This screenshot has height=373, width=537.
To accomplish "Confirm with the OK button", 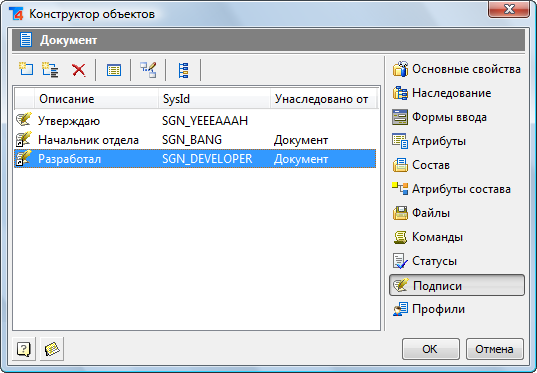I will 430,349.
